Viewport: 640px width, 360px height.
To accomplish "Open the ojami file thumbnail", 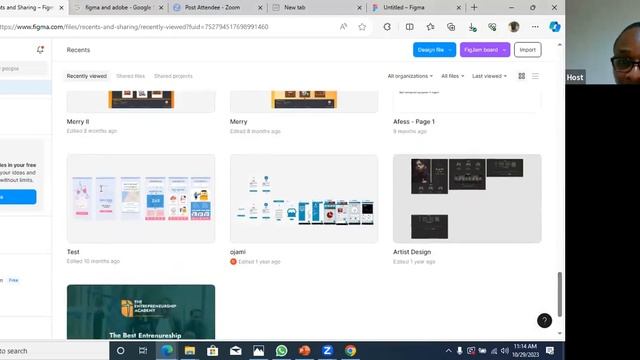I will tap(304, 198).
